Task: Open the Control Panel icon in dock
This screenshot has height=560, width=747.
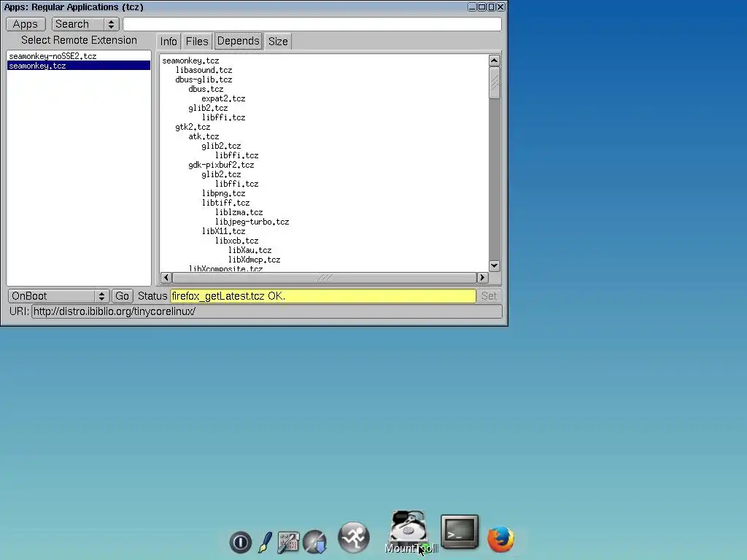Action: [288, 542]
